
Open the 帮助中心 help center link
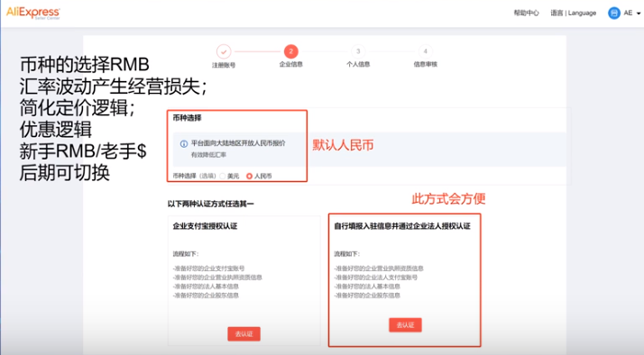tap(526, 14)
